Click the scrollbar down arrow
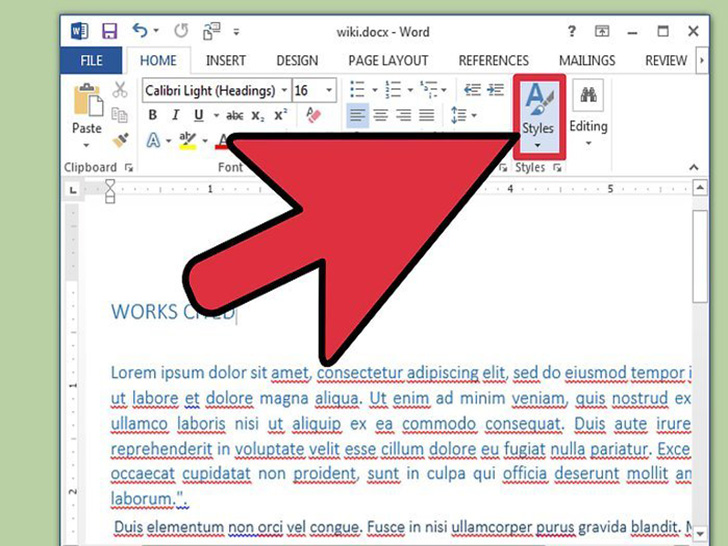Viewport: 728px width, 546px height. point(700,533)
